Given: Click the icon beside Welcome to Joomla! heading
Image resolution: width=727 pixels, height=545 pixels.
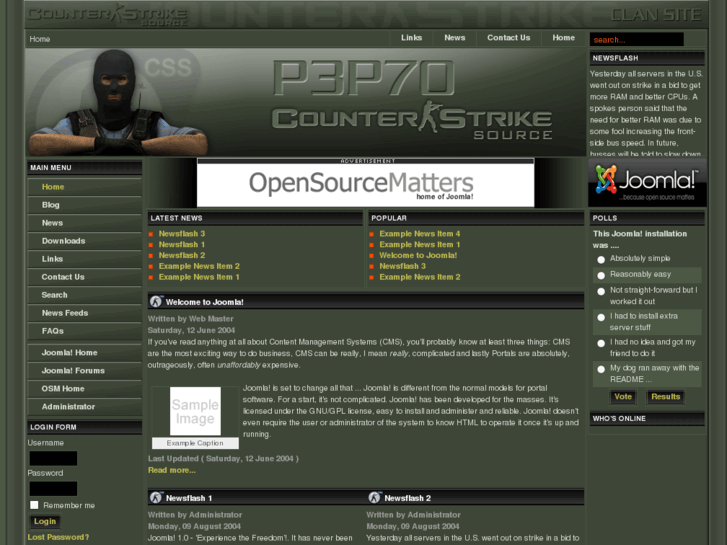Looking at the screenshot, I should (x=156, y=301).
